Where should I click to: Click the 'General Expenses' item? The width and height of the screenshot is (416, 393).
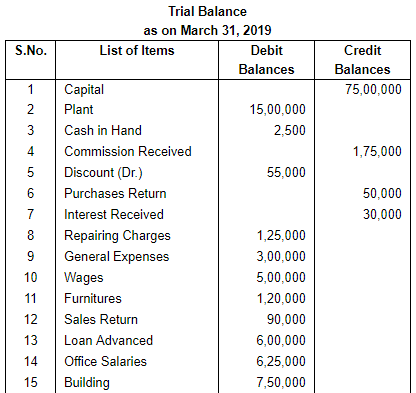[117, 257]
